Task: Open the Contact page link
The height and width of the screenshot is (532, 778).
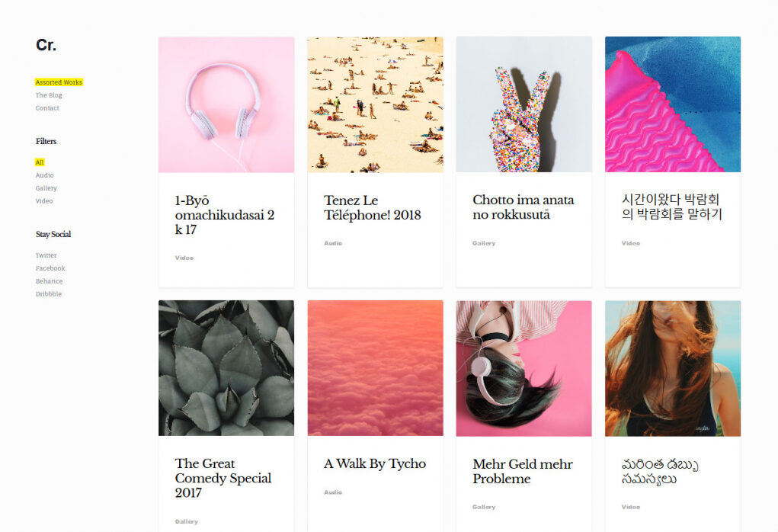Action: [47, 108]
